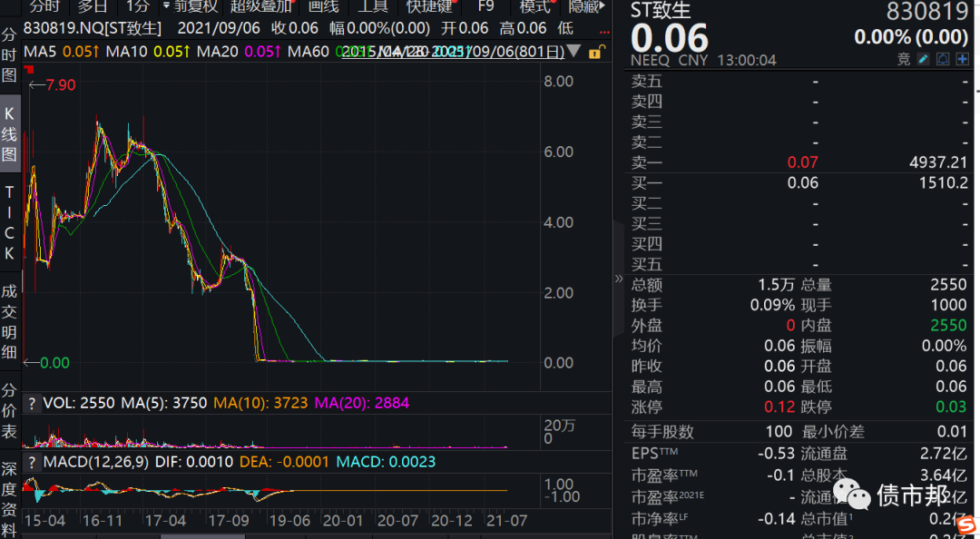
Task: Toggle the padlock icon on the chart
Action: point(596,53)
